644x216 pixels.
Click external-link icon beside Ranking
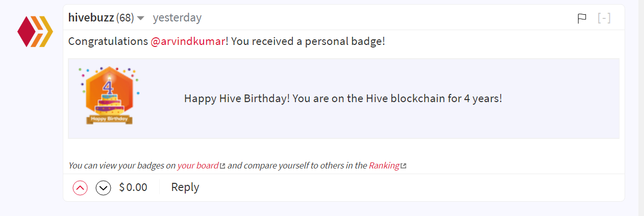click(x=404, y=166)
